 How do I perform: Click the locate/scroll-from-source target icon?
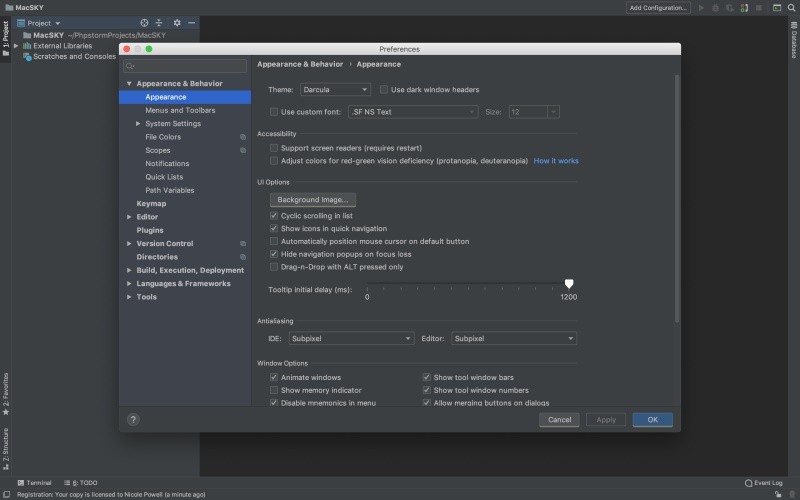(144, 23)
